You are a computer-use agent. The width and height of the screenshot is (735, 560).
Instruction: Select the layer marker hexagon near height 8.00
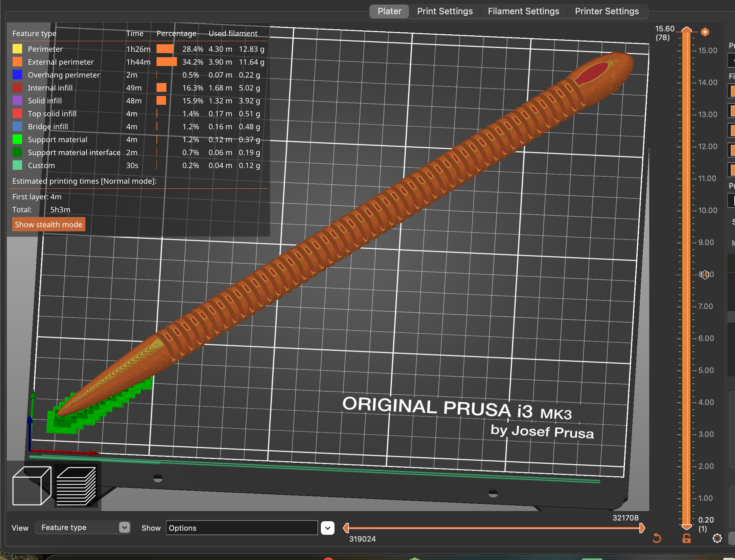point(705,275)
